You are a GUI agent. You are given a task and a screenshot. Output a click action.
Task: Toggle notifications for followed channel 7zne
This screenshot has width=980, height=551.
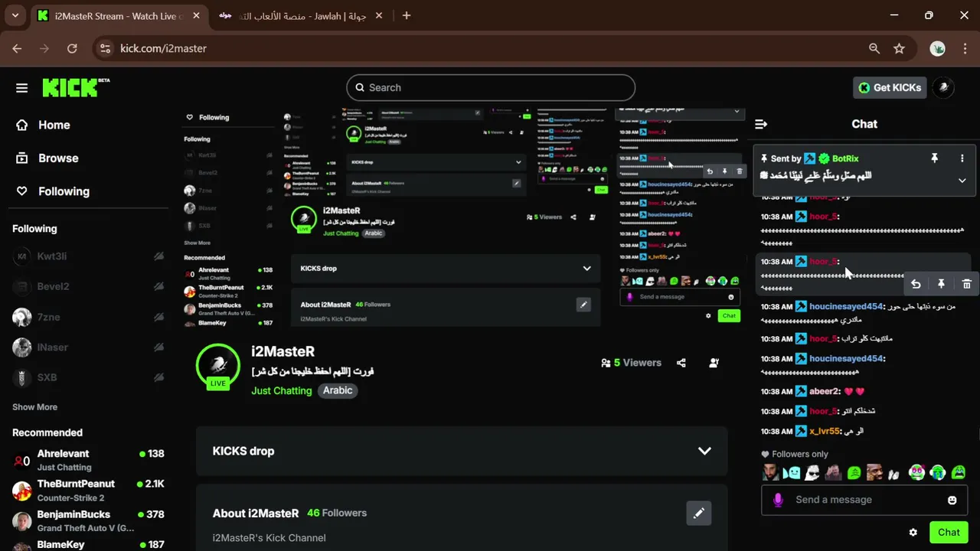pyautogui.click(x=158, y=317)
